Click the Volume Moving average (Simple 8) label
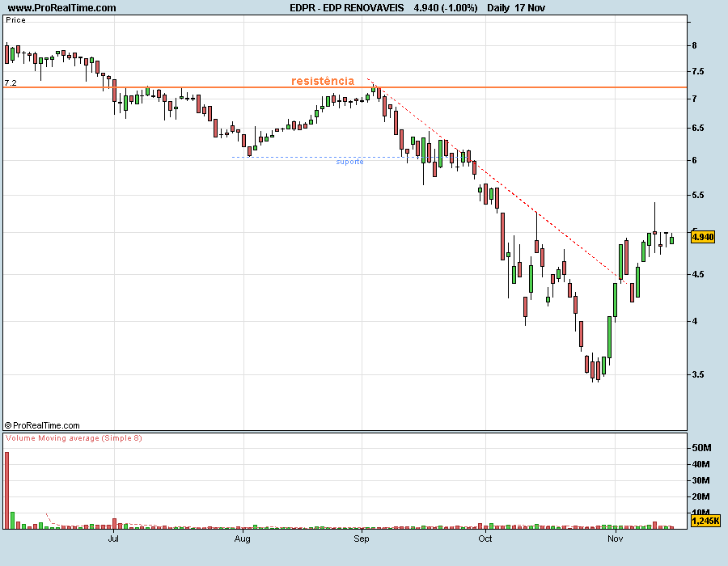The height and width of the screenshot is (566, 728). [74, 438]
